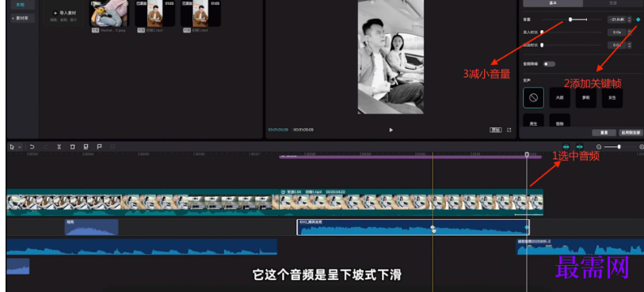Adjust the 音量 volume slider
Image resolution: width=644 pixels, height=292 pixels.
(x=570, y=20)
